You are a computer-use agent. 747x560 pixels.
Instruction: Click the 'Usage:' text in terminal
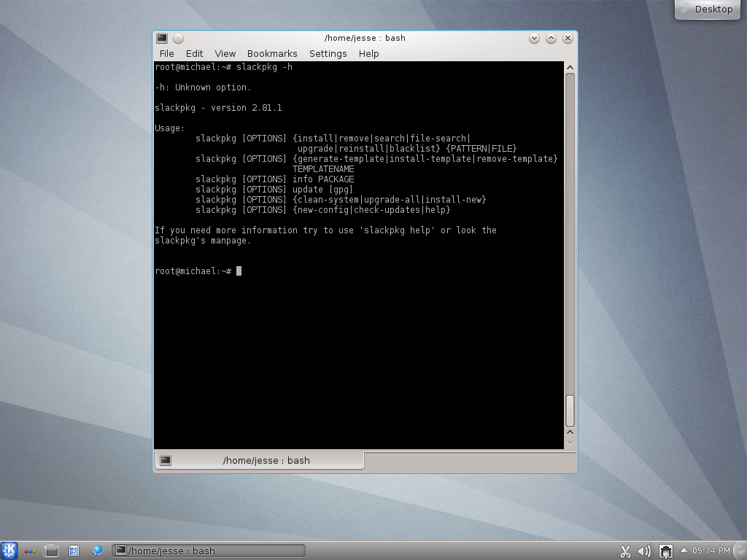169,128
